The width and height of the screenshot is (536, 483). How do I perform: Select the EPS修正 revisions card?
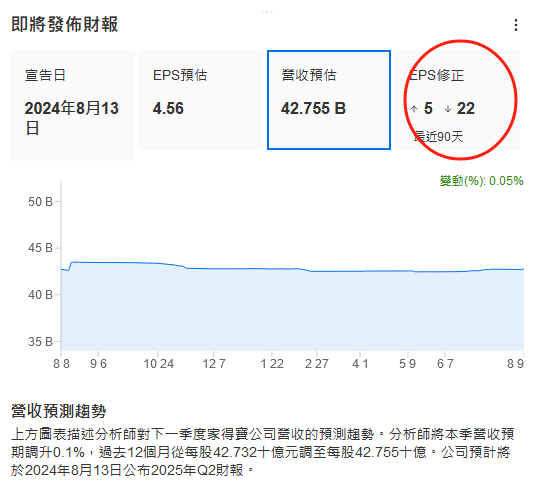457,100
